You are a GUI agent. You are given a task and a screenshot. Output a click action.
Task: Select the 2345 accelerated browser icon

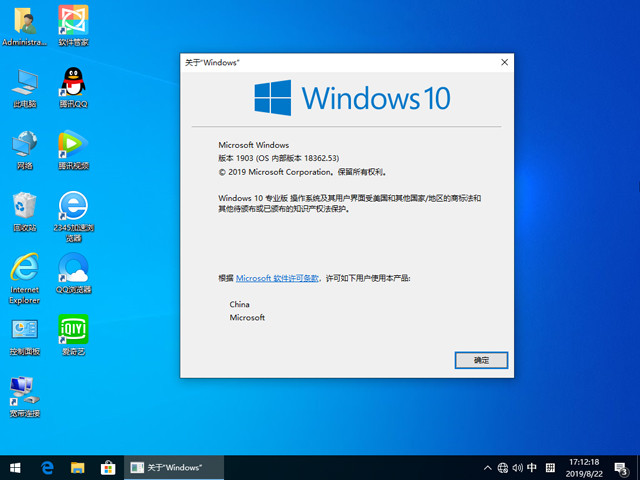click(x=73, y=207)
